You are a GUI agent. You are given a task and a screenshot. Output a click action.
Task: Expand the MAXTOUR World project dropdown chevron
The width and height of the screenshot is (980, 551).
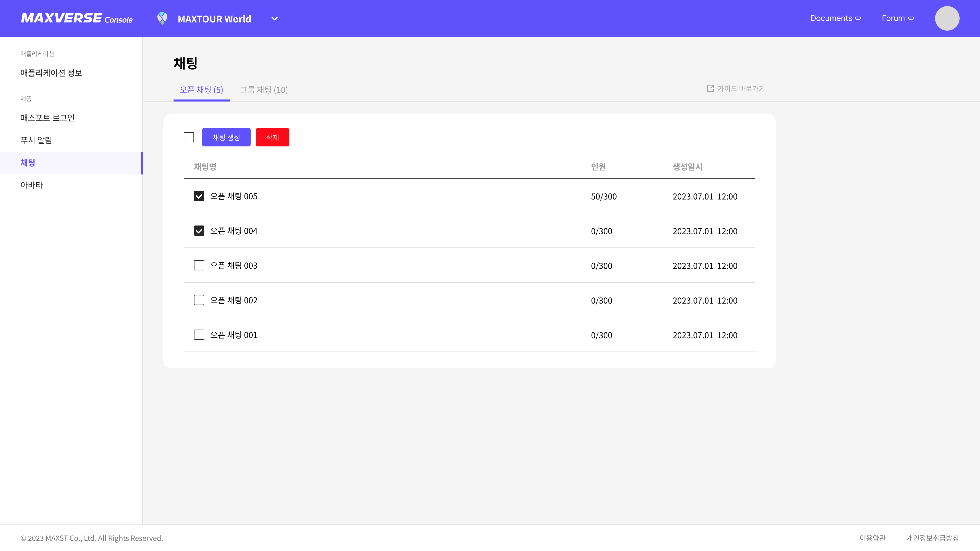click(x=274, y=19)
